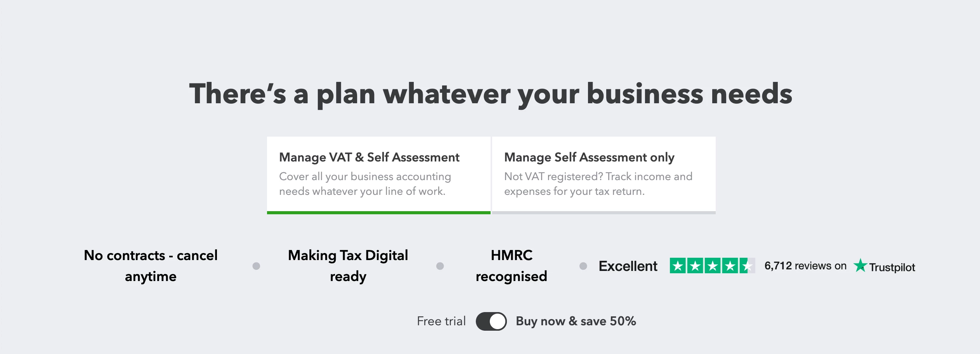Click the green underline of the active tab
This screenshot has width=980, height=354.
[379, 213]
